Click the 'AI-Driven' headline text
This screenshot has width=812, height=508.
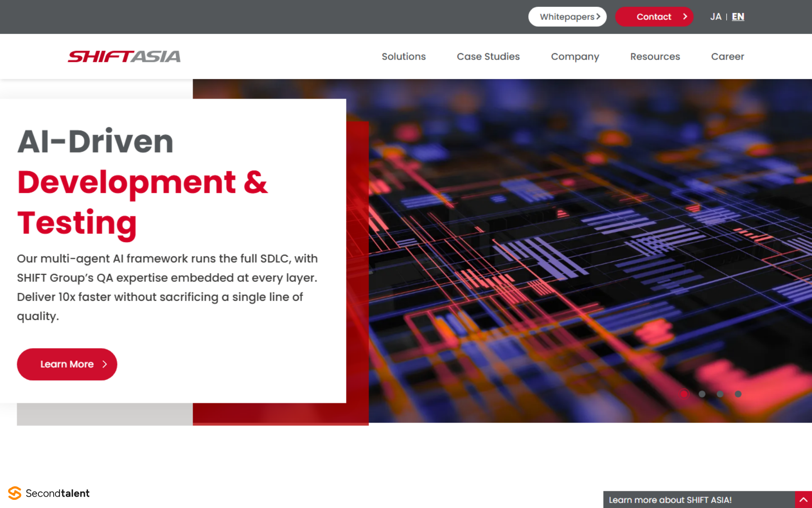tap(95, 141)
